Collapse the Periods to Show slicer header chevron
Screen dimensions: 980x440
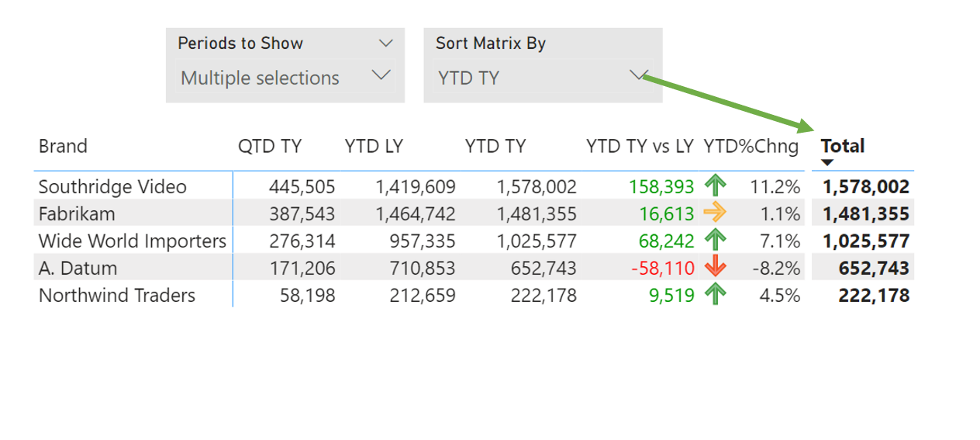pyautogui.click(x=385, y=43)
